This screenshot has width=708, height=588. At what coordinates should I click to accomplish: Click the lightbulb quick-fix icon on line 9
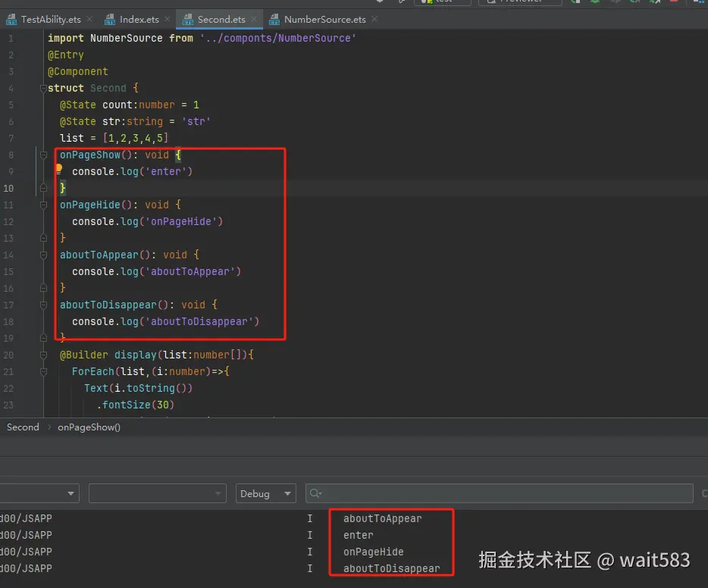(58, 170)
